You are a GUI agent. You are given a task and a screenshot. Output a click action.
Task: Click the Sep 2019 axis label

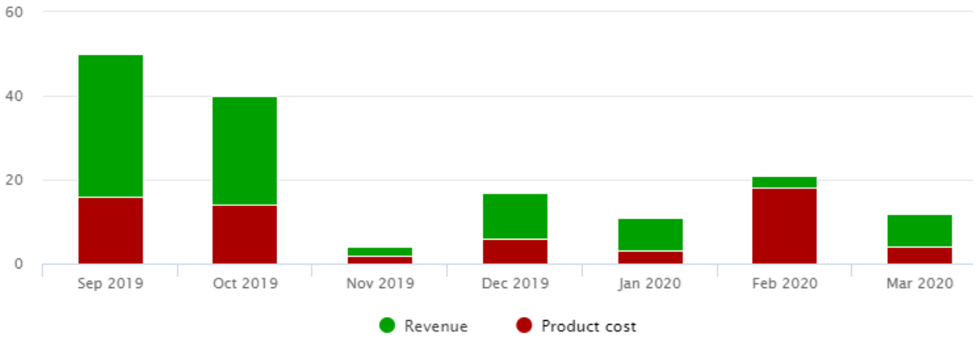[111, 283]
